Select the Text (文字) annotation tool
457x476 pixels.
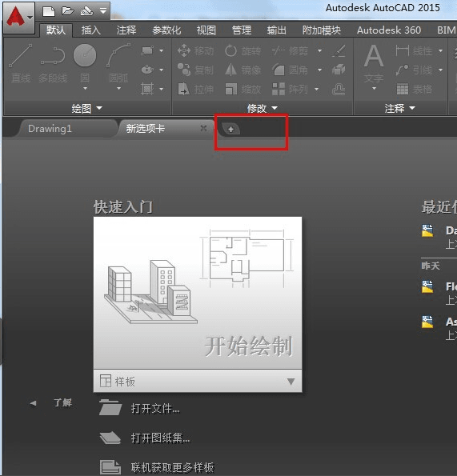coord(374,64)
